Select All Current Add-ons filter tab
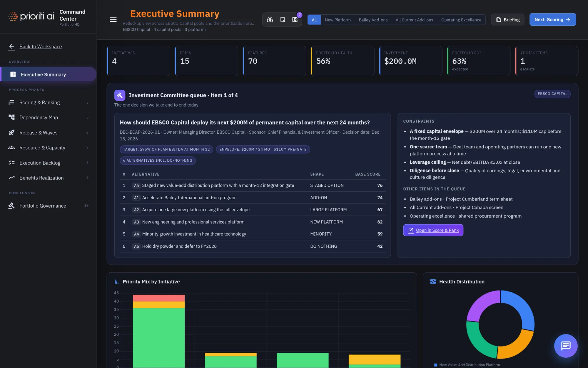The image size is (588, 368). 414,20
